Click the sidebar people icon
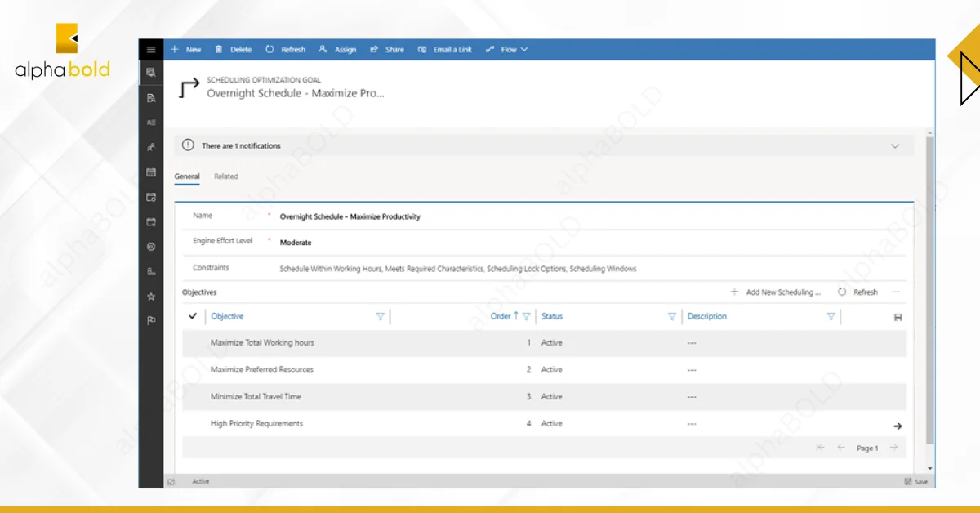Viewport: 980px width, 513px height. point(150,148)
